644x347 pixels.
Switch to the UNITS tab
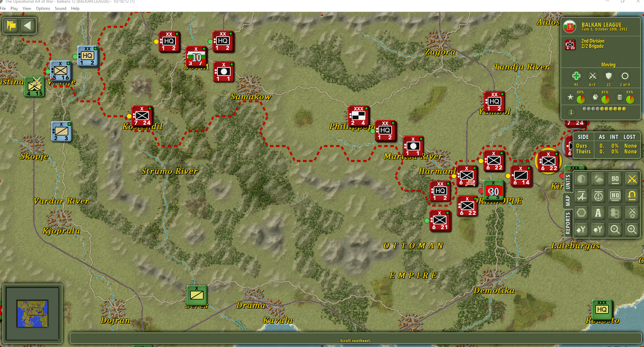[568, 182]
